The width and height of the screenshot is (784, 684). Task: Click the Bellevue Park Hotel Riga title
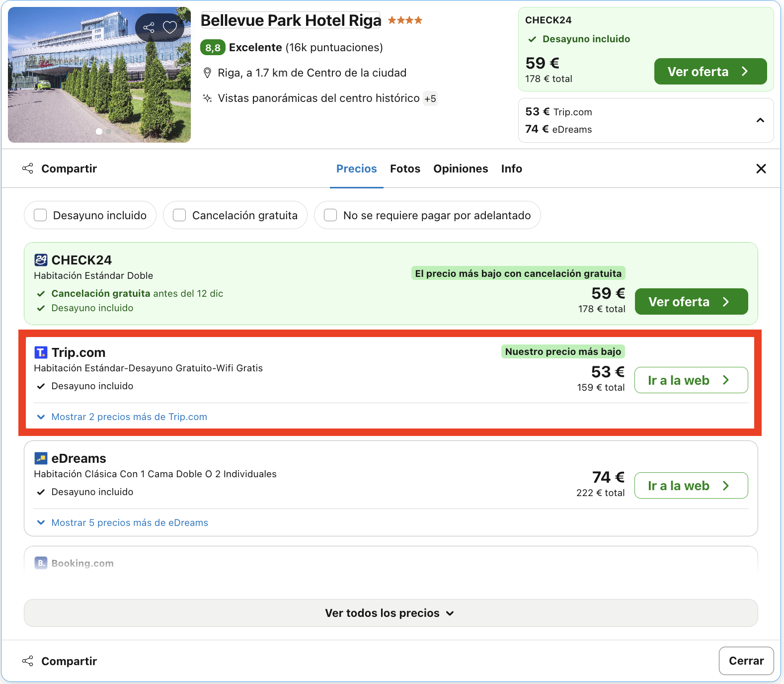tap(291, 20)
